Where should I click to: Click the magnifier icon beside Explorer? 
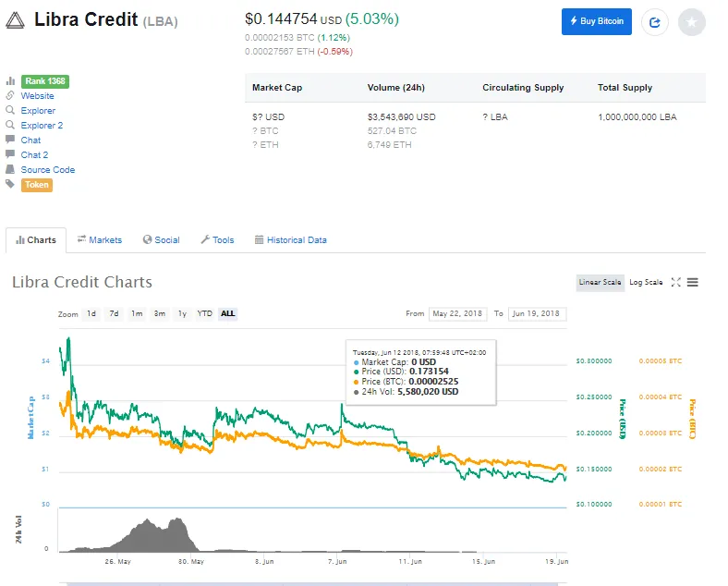[10, 110]
